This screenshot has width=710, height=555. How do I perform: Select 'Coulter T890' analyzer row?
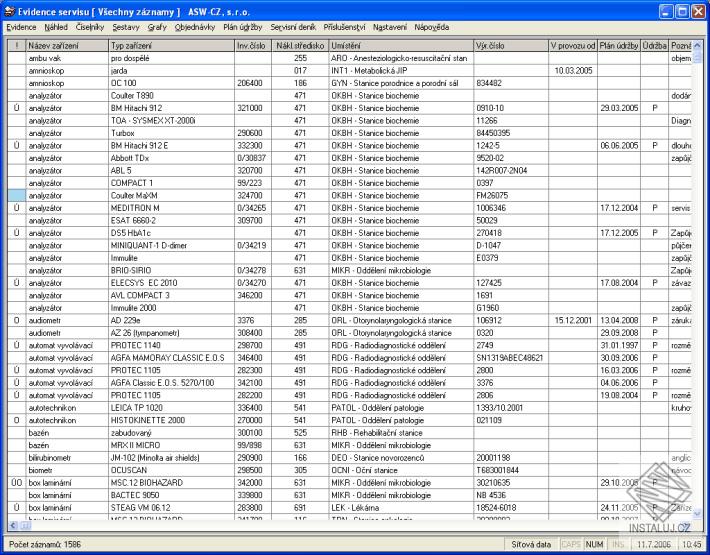(x=350, y=96)
